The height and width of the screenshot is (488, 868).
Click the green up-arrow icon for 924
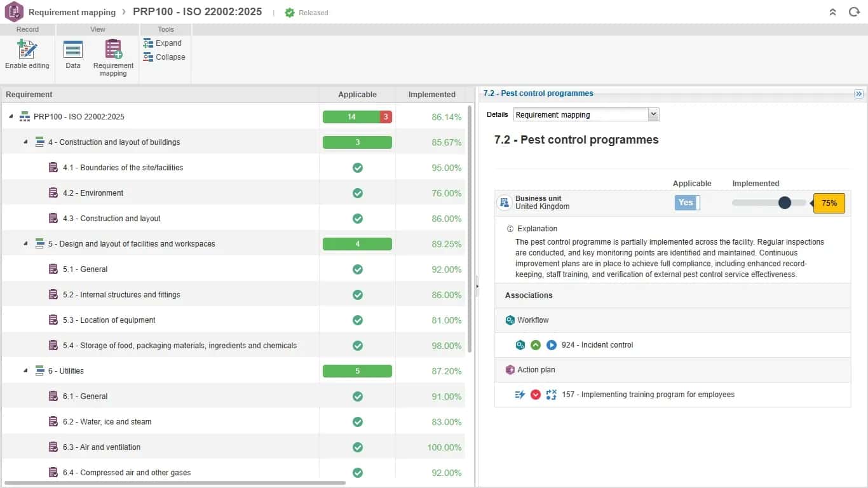click(536, 345)
